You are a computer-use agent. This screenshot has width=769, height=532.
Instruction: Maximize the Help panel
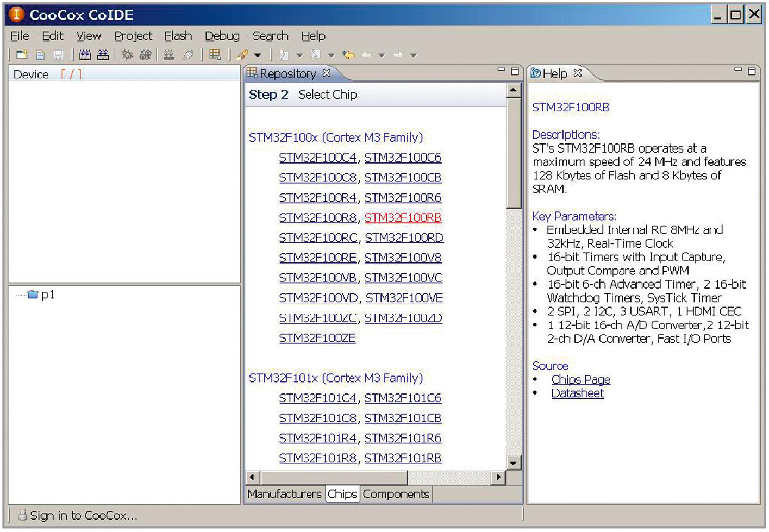point(752,71)
